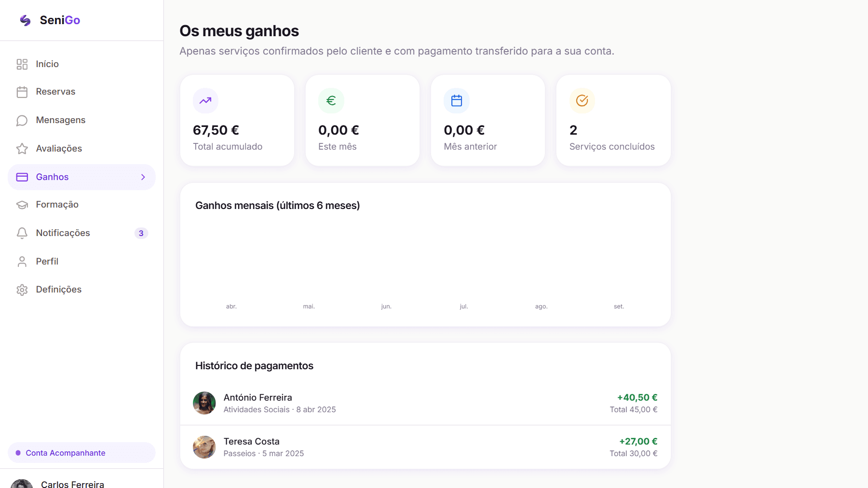Click the Ganhos credit card icon

click(22, 177)
